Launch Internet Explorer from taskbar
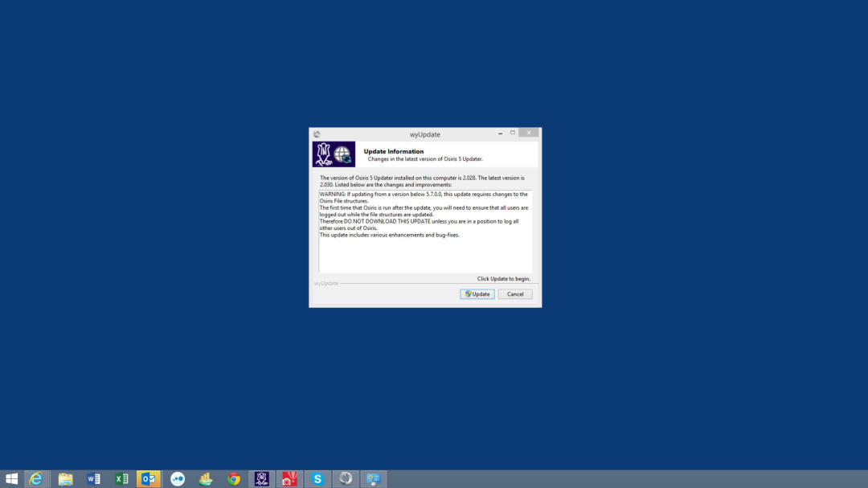This screenshot has height=488, width=868. coord(36,479)
